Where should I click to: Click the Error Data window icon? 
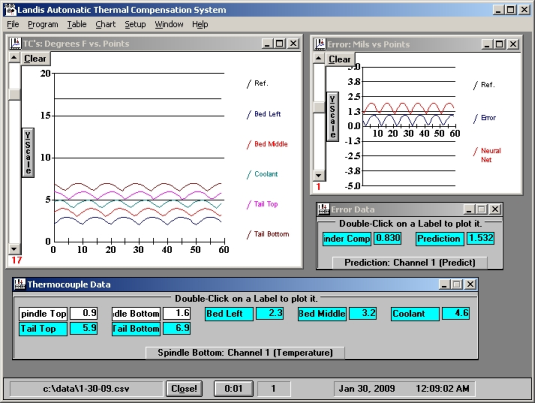point(323,209)
